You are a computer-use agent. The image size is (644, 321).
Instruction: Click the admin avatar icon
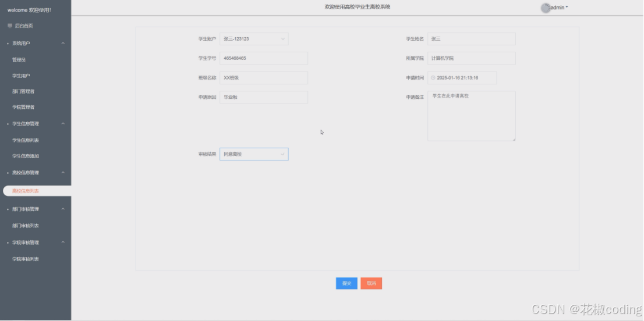(546, 8)
